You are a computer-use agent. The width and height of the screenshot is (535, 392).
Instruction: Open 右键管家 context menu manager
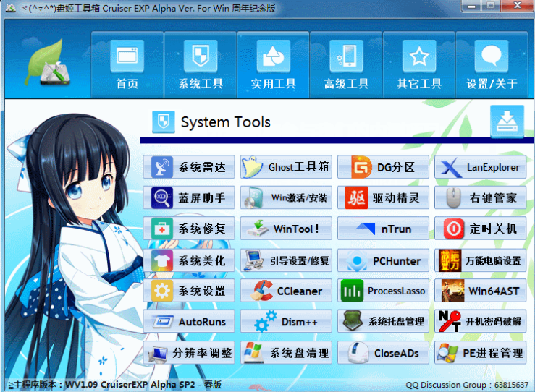pyautogui.click(x=481, y=197)
